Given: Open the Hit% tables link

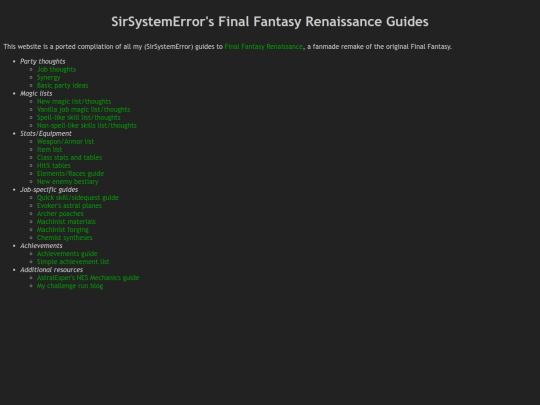Looking at the screenshot, I should click(x=54, y=165).
